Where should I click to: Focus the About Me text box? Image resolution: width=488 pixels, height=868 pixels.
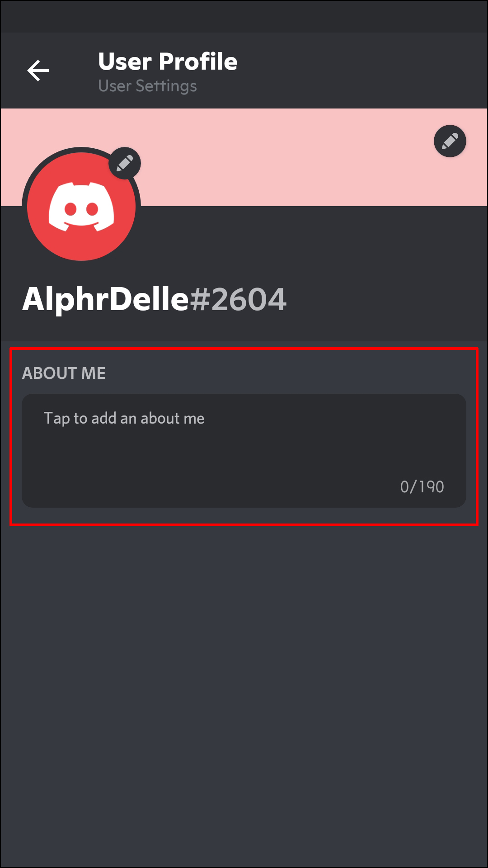244,451
